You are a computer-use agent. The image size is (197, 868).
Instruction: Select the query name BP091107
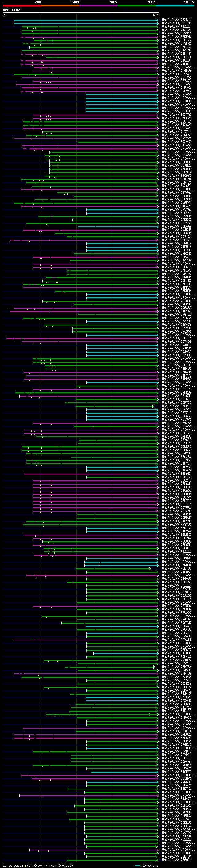coord(11,10)
